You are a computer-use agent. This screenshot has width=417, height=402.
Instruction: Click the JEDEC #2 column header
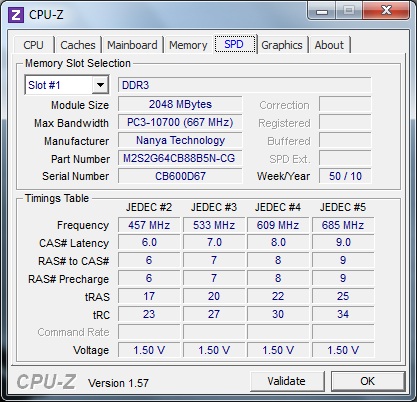tap(149, 207)
